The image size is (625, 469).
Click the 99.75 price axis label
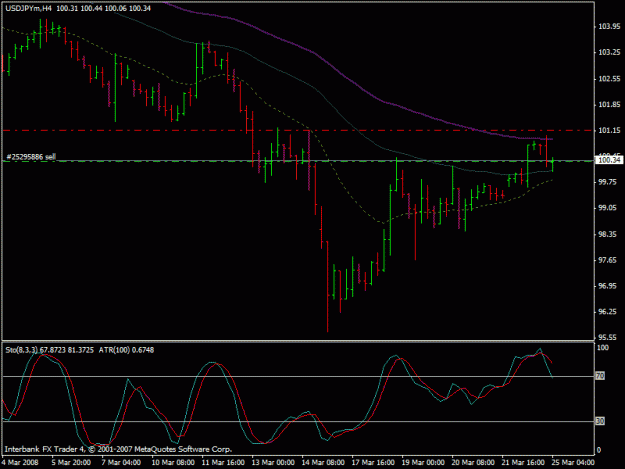(609, 182)
